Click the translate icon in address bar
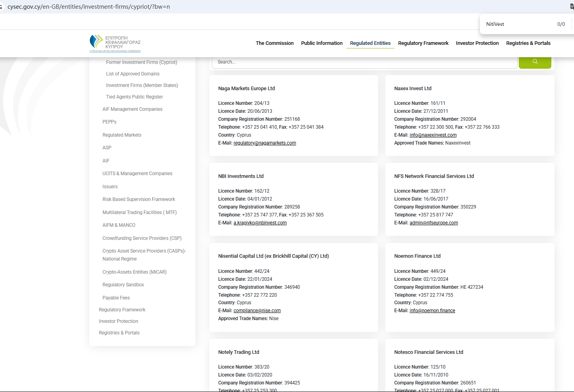 572,6
